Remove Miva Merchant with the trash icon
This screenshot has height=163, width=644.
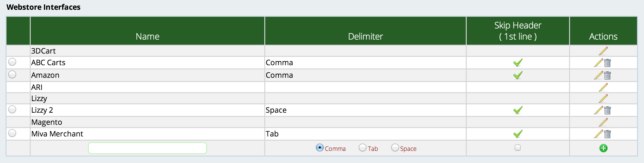(x=607, y=134)
